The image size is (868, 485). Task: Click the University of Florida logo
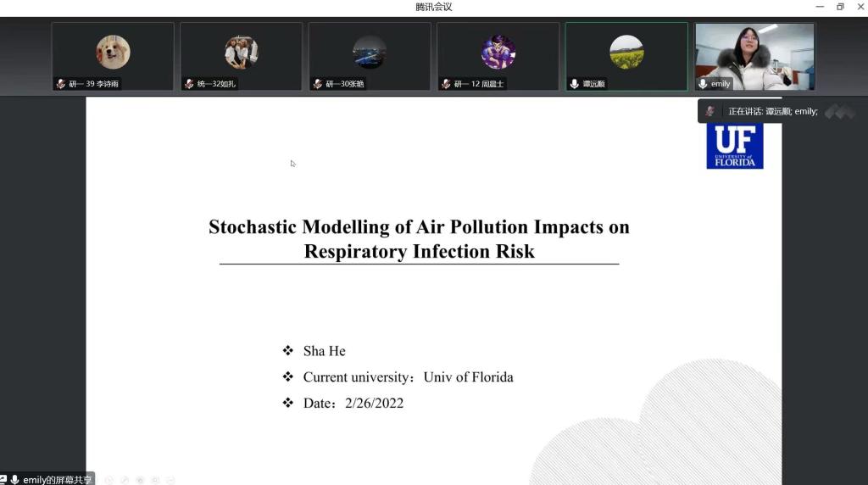tap(735, 145)
